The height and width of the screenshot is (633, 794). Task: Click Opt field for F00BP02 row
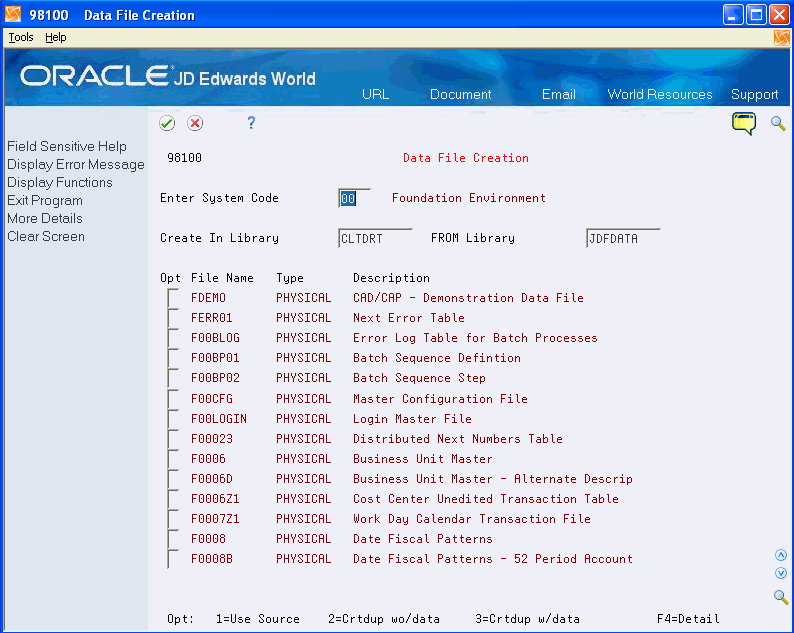pyautogui.click(x=173, y=378)
